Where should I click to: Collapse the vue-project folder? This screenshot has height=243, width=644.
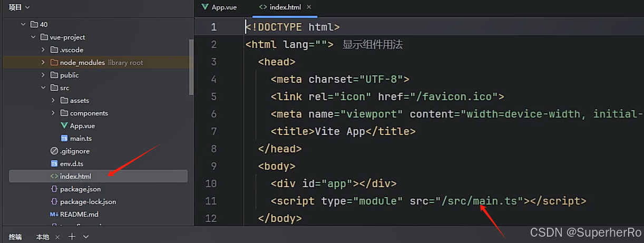click(33, 37)
